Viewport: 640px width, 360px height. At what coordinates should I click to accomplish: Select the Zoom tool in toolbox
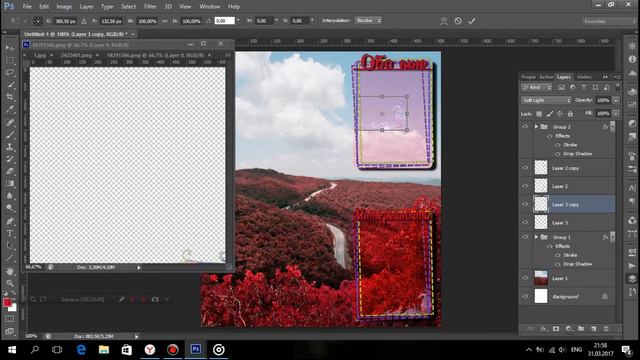point(10,283)
